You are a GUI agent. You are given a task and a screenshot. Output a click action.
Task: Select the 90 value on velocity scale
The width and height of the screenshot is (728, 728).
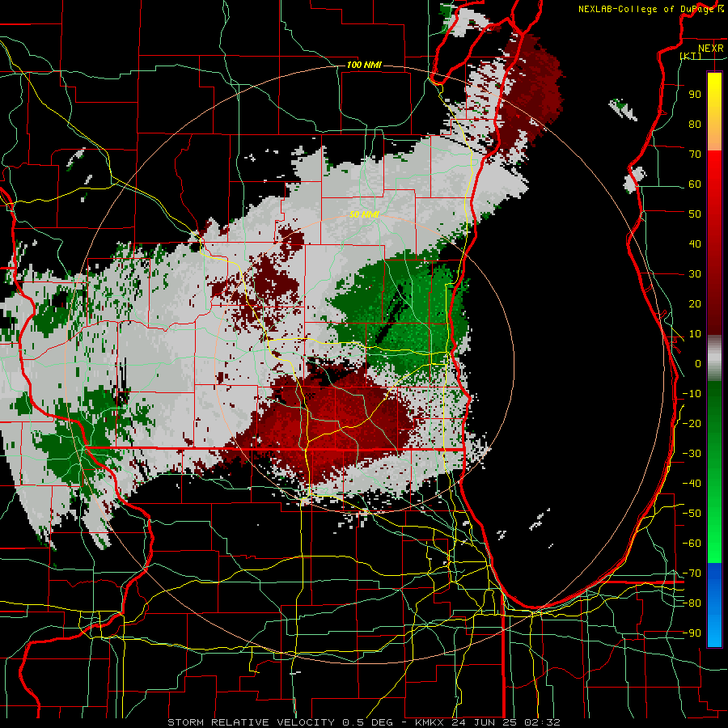pyautogui.click(x=695, y=95)
